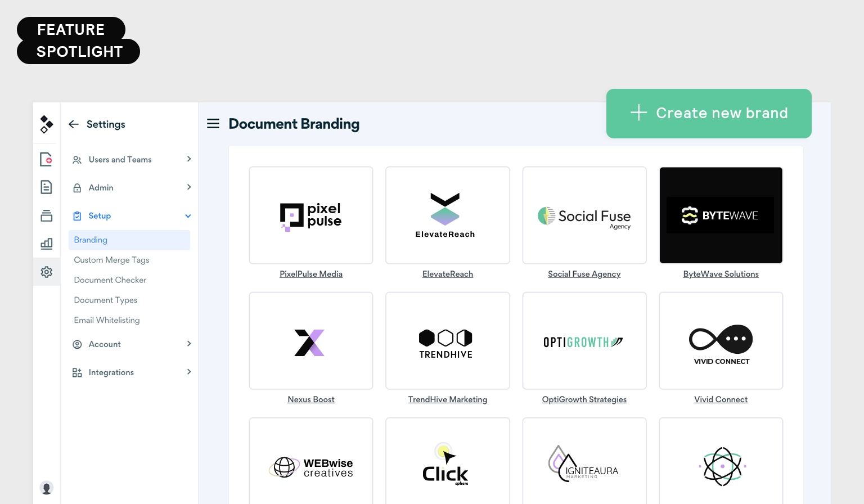This screenshot has width=864, height=504.
Task: Click the new document icon in sidebar
Action: coord(46,159)
